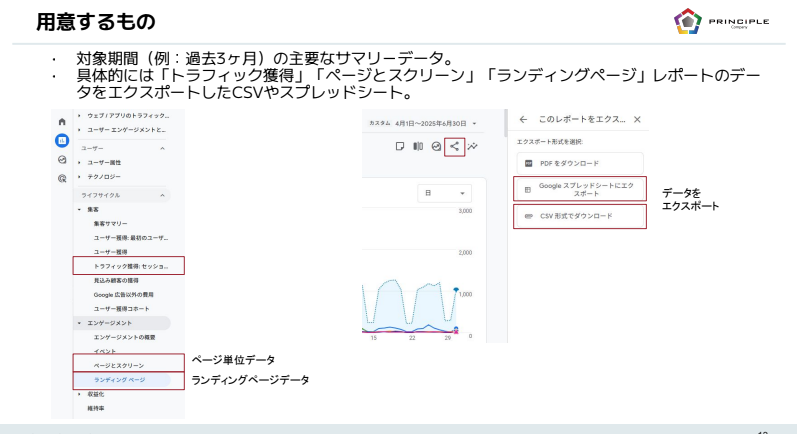
Task: Close the export report panel
Action: [637, 119]
